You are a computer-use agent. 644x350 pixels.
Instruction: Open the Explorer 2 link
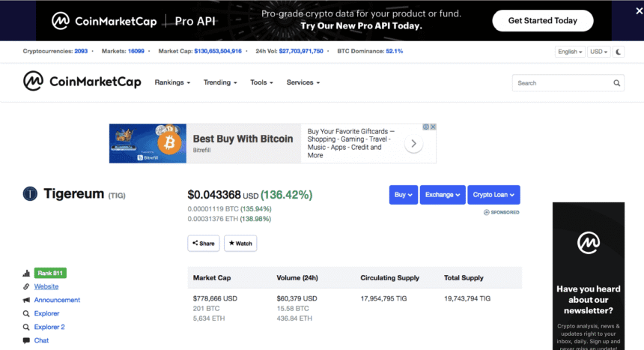[x=49, y=328]
